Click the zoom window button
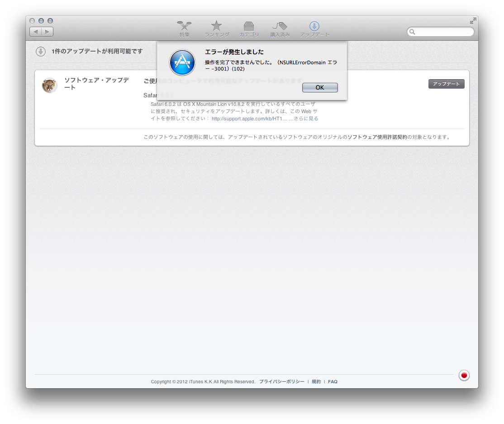Viewport: 504px width, 424px height. pos(50,21)
